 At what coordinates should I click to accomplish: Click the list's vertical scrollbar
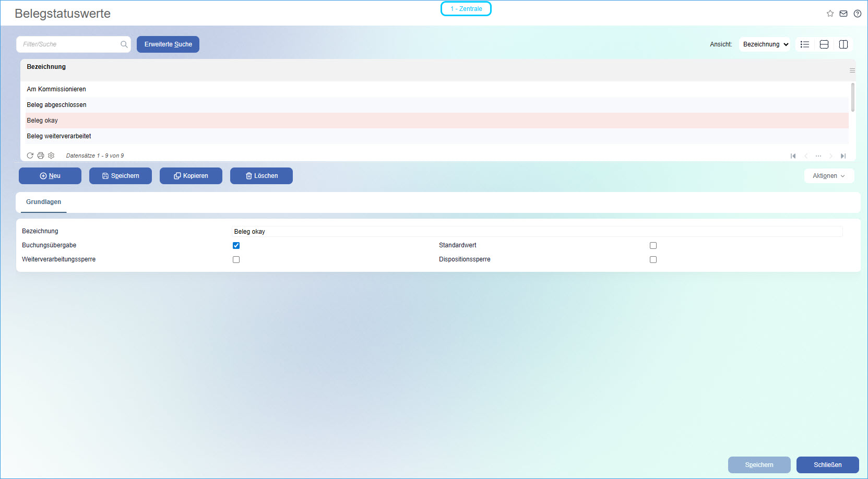[853, 98]
